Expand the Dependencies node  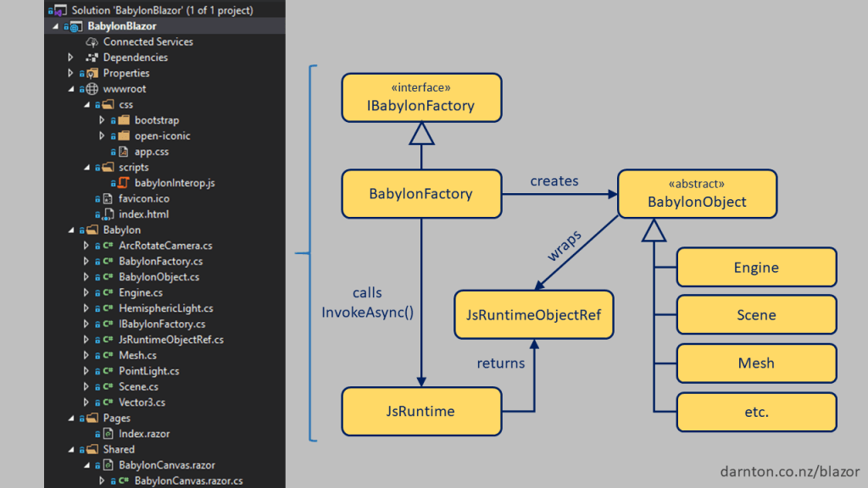[x=71, y=58]
